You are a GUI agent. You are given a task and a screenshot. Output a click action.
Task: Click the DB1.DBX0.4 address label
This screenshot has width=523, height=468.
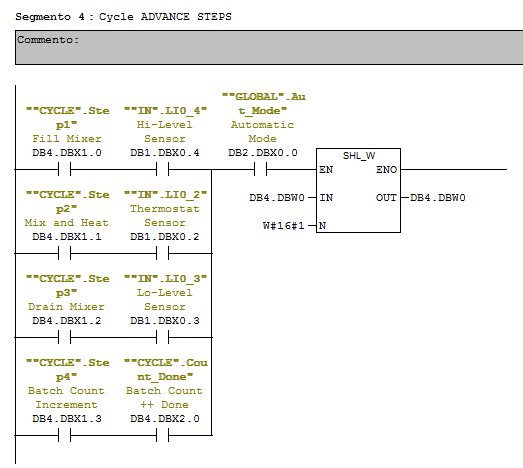pyautogui.click(x=165, y=152)
